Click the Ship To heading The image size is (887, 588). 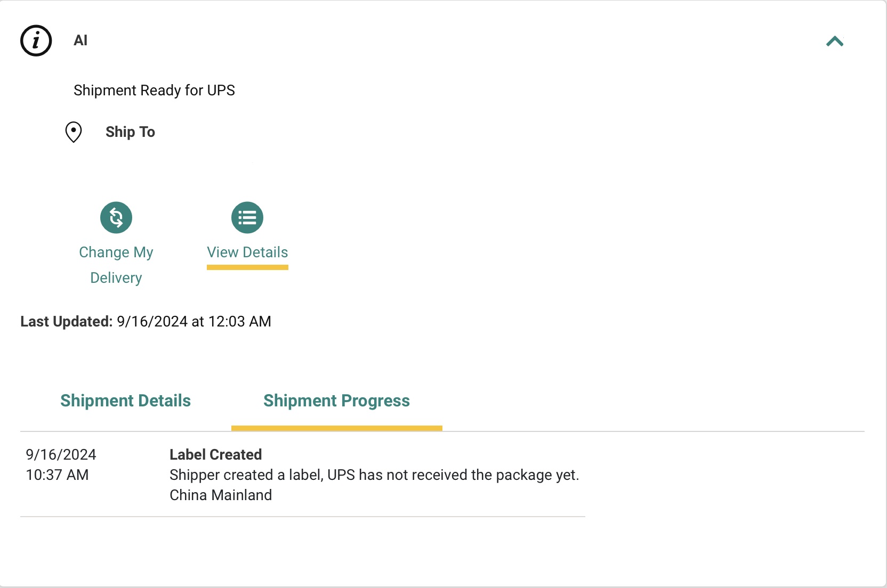pos(130,132)
